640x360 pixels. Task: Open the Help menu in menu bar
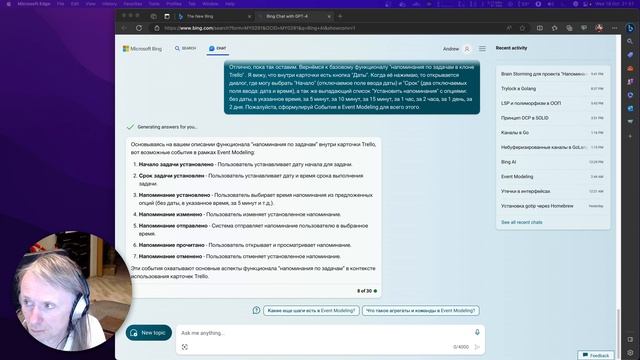click(x=230, y=4)
